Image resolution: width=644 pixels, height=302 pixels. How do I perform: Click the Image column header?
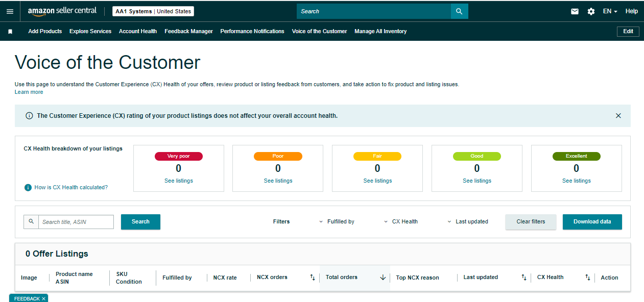tap(29, 278)
